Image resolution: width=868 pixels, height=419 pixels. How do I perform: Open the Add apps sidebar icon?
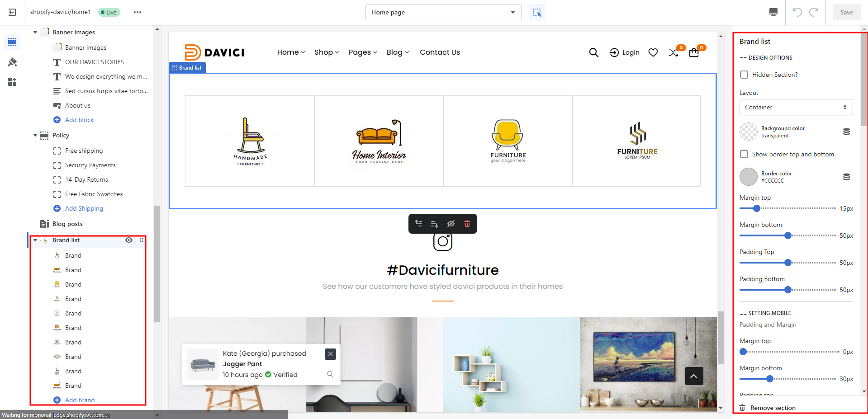[x=12, y=82]
